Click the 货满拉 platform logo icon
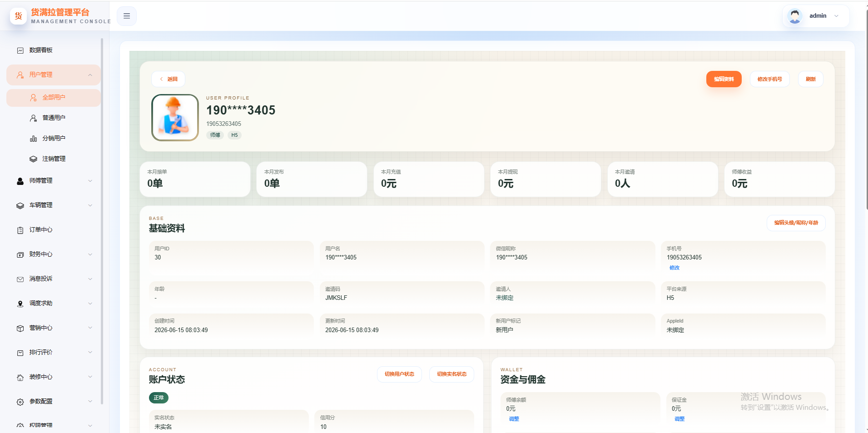The width and height of the screenshot is (868, 433). click(x=19, y=16)
